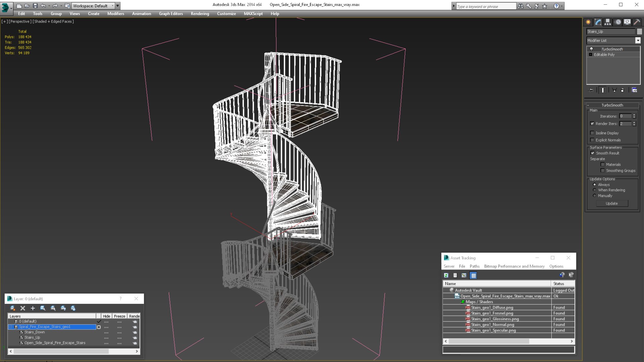Viewport: 644px width, 362px height.
Task: Click Asset Tracking tree view icon
Action: [x=464, y=275]
